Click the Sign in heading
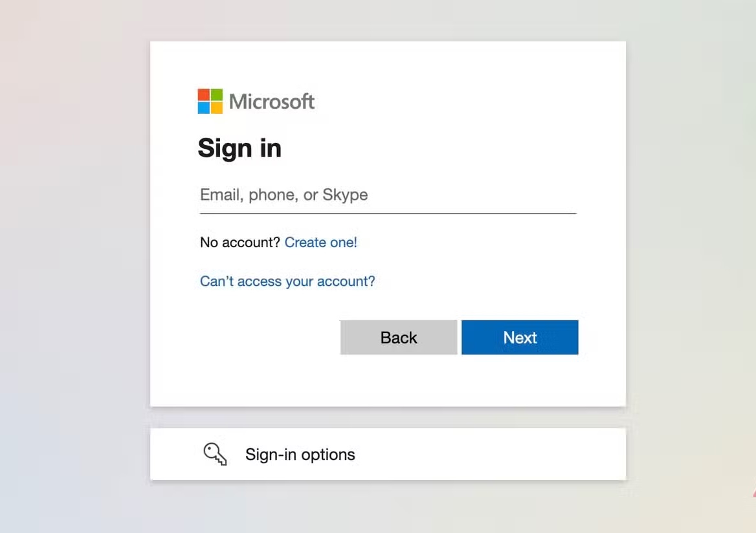Viewport: 756px width, 533px height. (239, 148)
